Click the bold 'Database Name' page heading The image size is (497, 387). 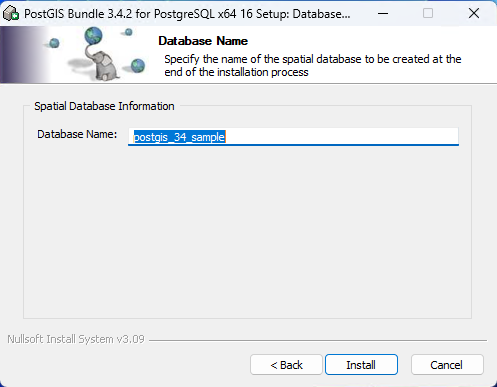pos(203,41)
